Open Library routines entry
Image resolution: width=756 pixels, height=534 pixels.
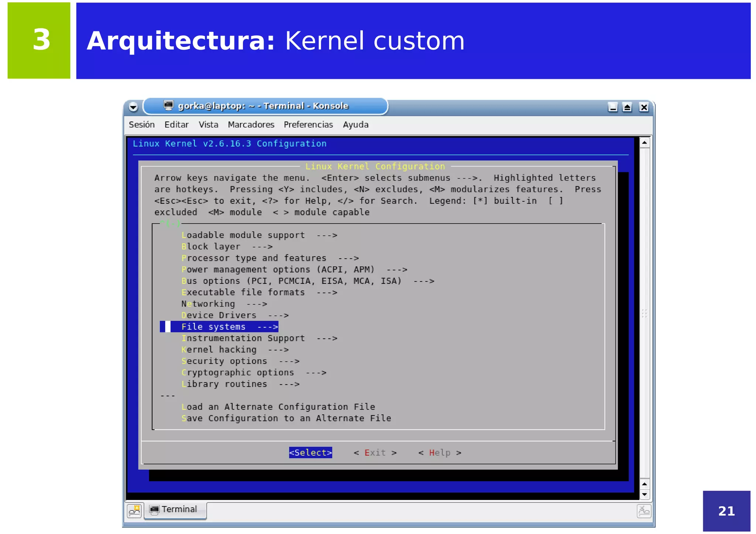(240, 384)
